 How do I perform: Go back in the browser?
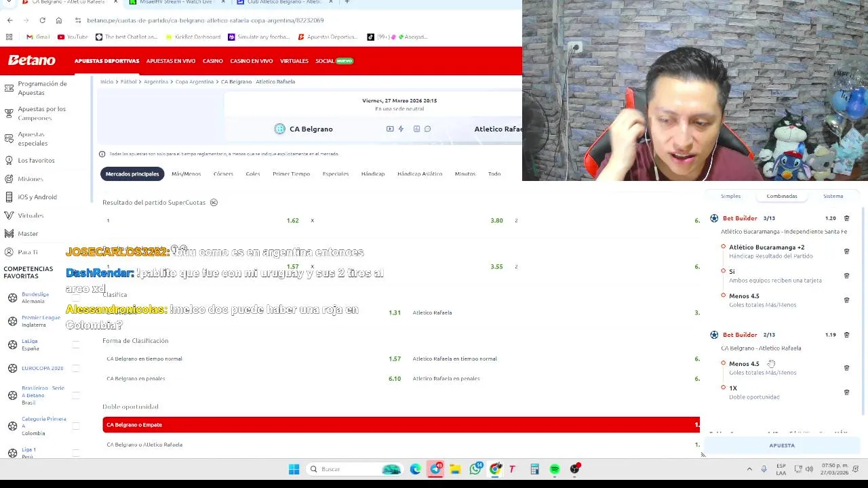click(x=9, y=20)
